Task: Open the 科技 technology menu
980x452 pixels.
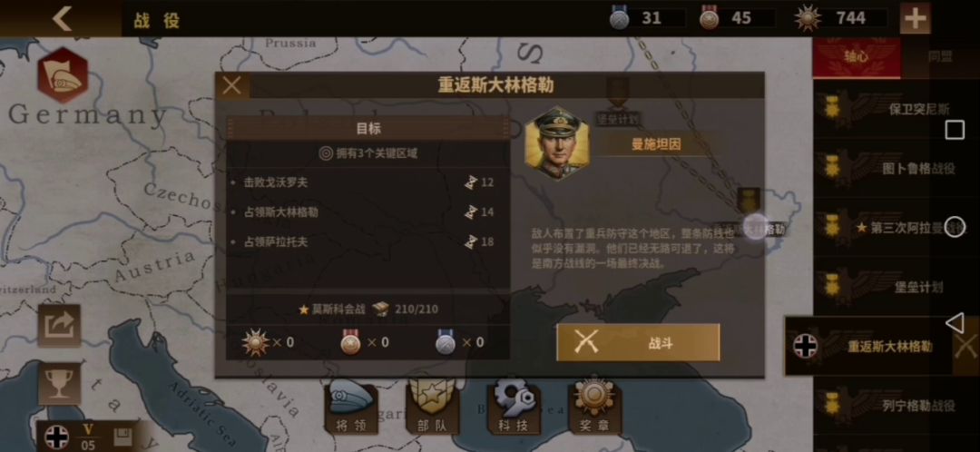Action: pos(514,408)
